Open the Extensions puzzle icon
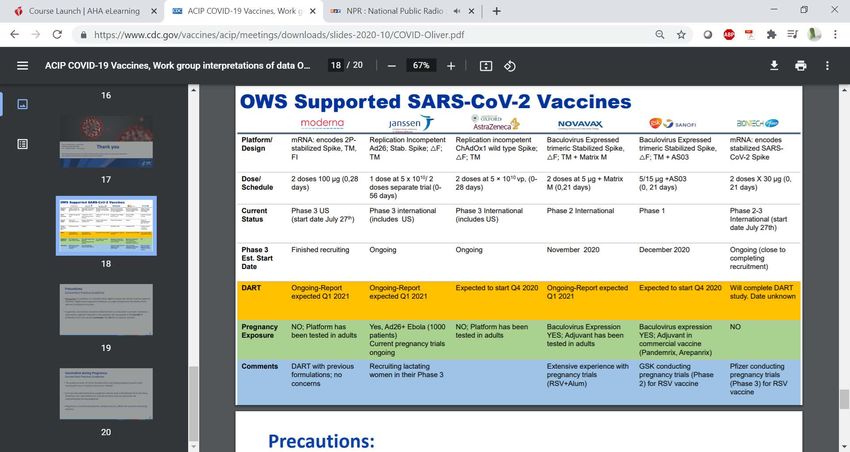850x452 pixels. (771, 35)
